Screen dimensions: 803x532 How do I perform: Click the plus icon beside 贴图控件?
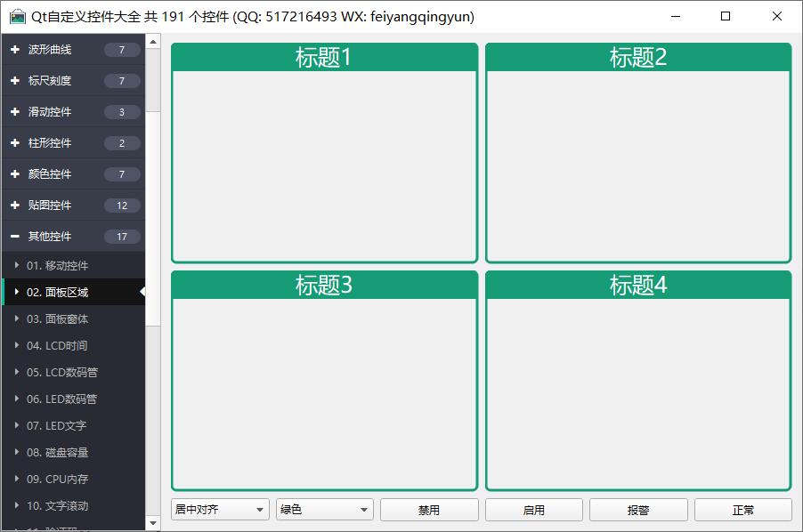pos(14,206)
